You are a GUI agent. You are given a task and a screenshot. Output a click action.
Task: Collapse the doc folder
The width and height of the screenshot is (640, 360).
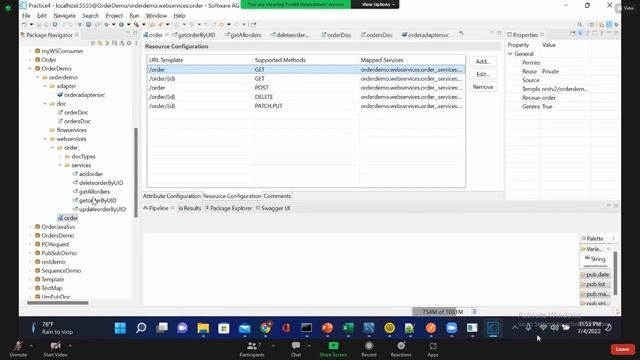(x=45, y=104)
